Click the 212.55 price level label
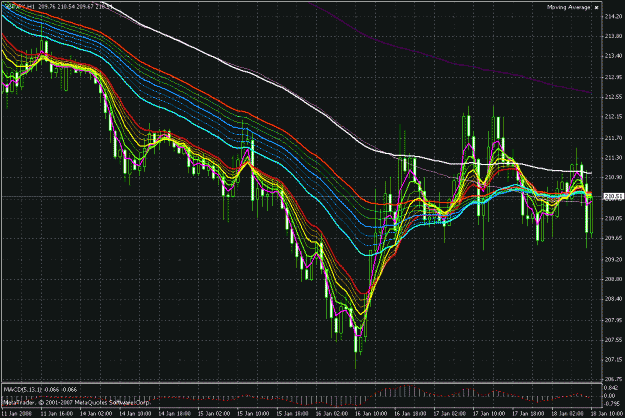This screenshot has width=625, height=418. pyautogui.click(x=614, y=96)
